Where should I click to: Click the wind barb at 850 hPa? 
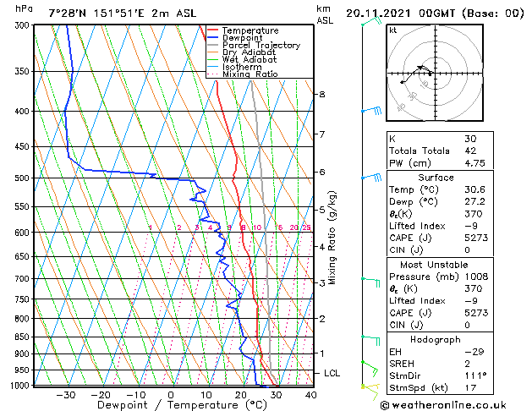tap(370, 340)
